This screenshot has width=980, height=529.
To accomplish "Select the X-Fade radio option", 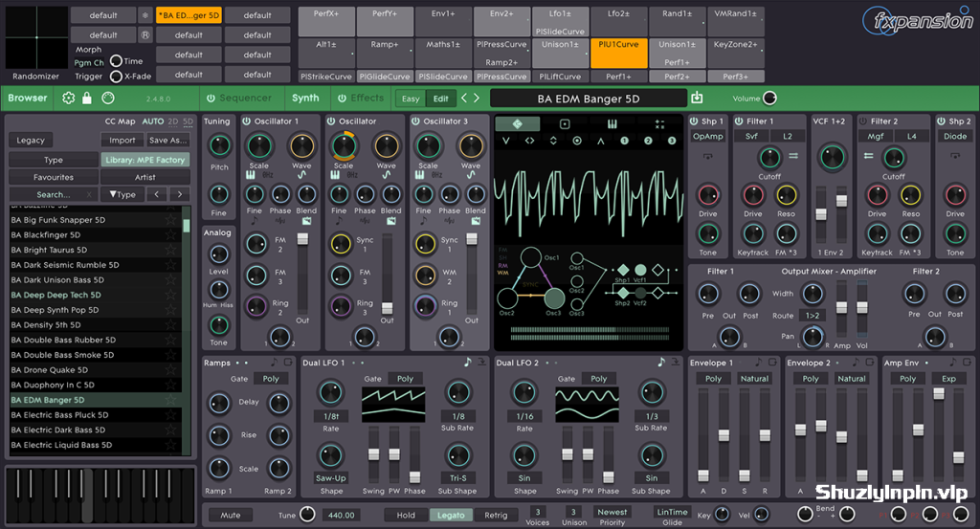I will coord(116,77).
